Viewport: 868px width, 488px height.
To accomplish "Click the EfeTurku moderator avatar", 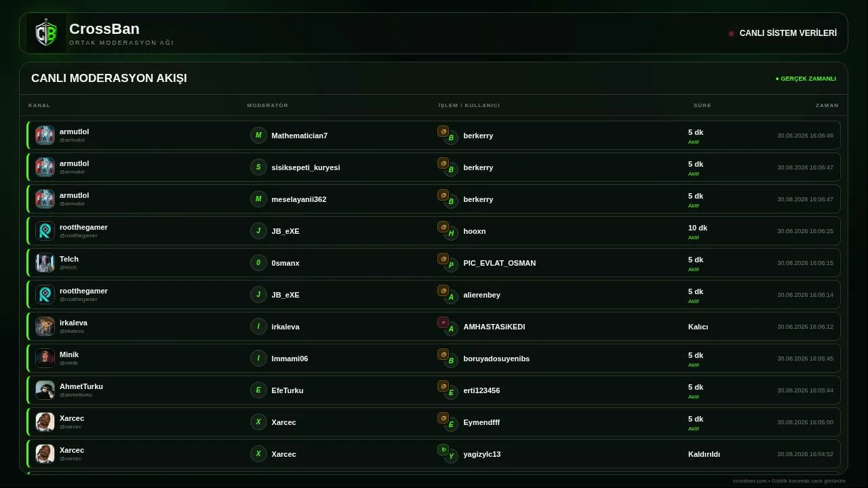I will [258, 390].
